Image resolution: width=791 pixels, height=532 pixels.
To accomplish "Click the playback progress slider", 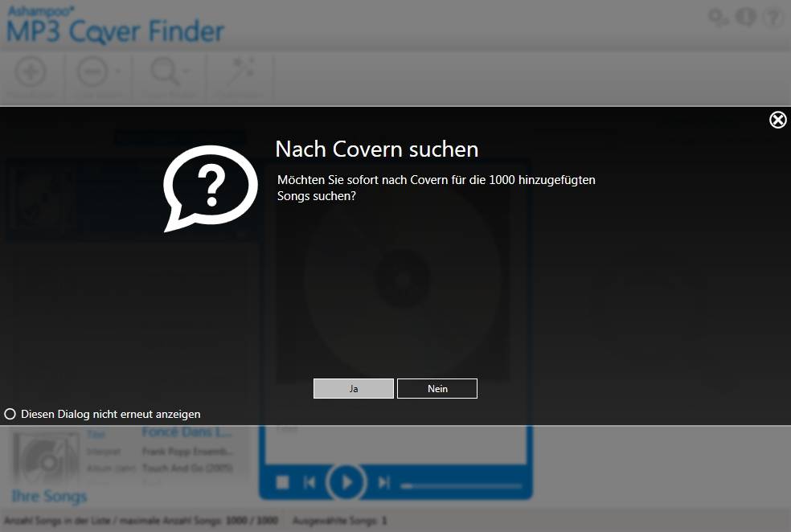I will pyautogui.click(x=461, y=486).
